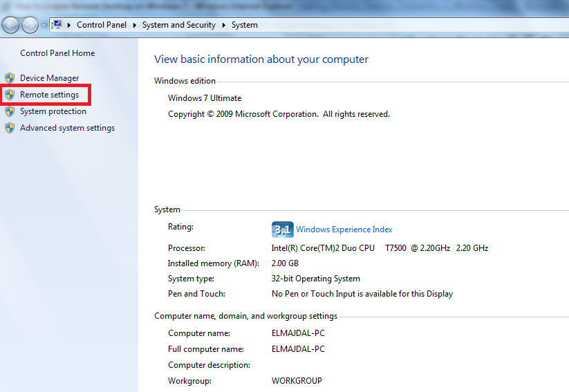Click the computer icon in address bar
The height and width of the screenshot is (392, 569).
pos(57,25)
